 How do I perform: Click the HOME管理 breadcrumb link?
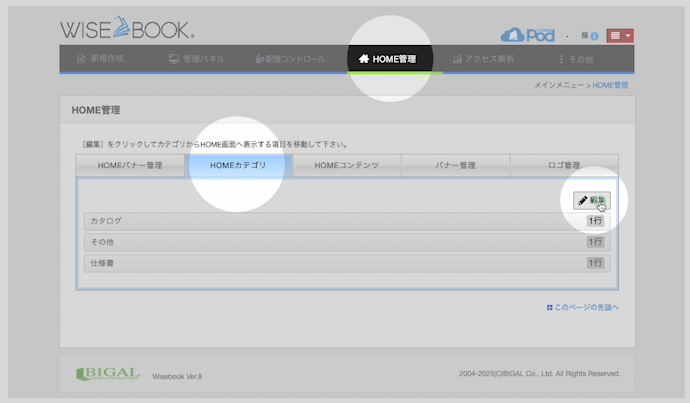pyautogui.click(x=610, y=85)
